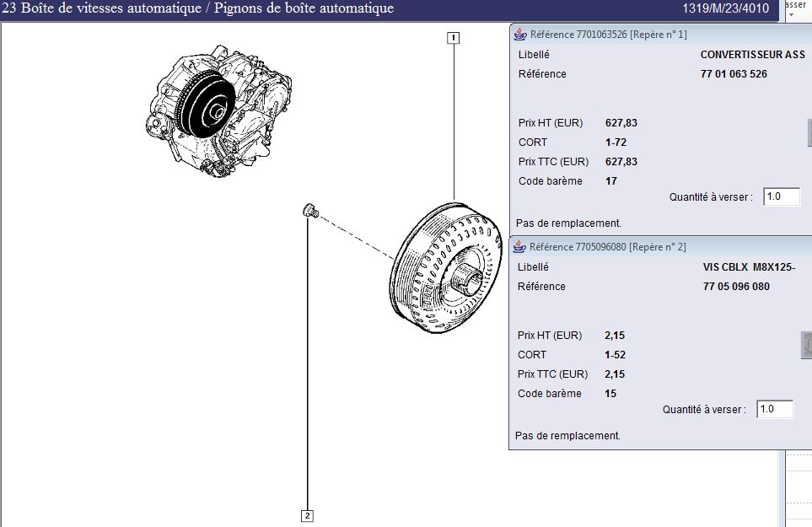This screenshot has width=812, height=527.
Task: Click the price 627,83 next to Prix HT
Action: click(621, 123)
